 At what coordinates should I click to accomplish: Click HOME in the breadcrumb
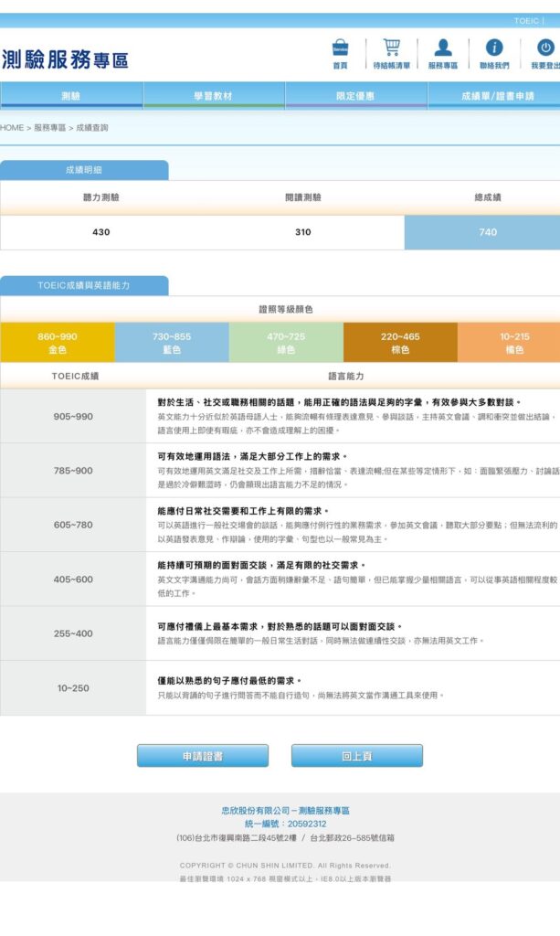[x=12, y=128]
